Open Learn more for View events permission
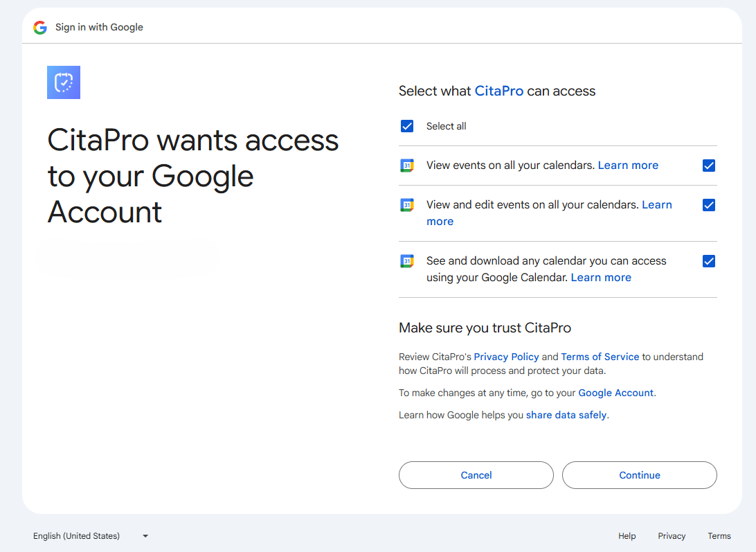The height and width of the screenshot is (552, 756). click(628, 166)
